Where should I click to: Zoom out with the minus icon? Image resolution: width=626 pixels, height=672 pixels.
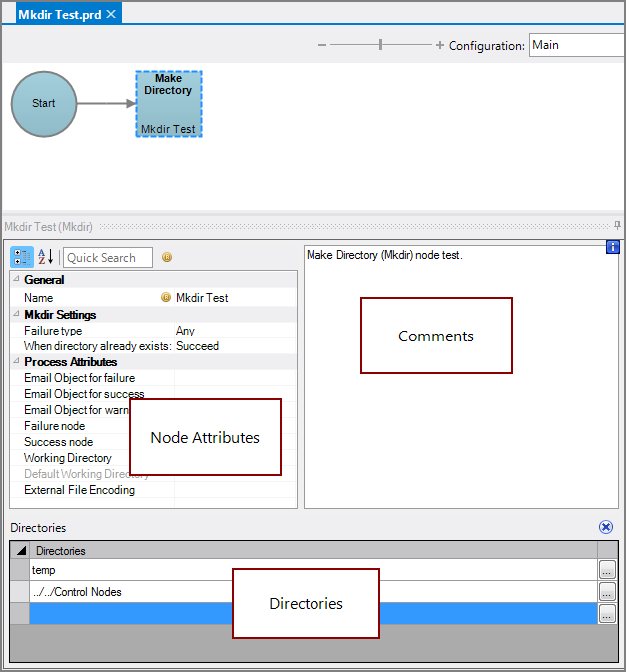coord(322,45)
